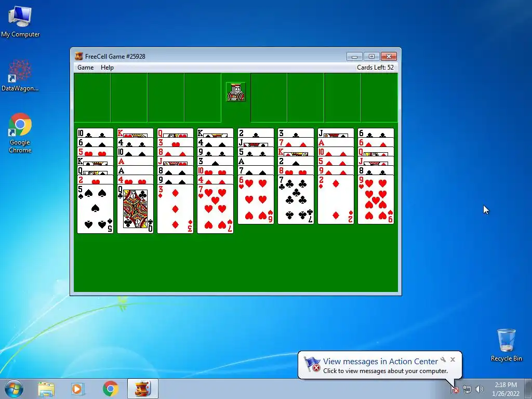This screenshot has width=532, height=399.
Task: Click the wrench icon in notification balloon
Action: click(443, 360)
